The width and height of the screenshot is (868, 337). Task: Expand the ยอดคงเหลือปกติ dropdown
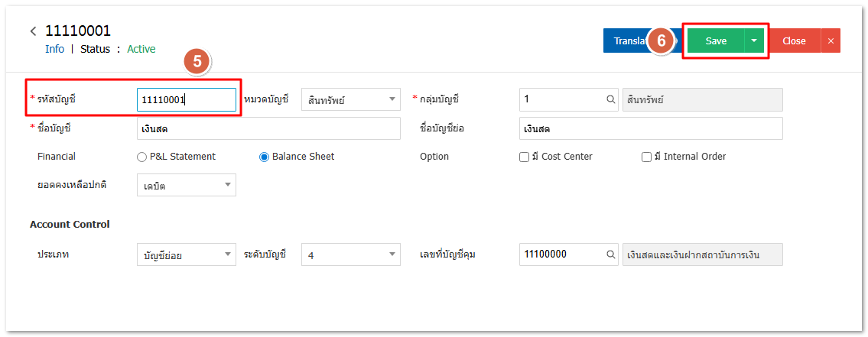[x=187, y=185]
